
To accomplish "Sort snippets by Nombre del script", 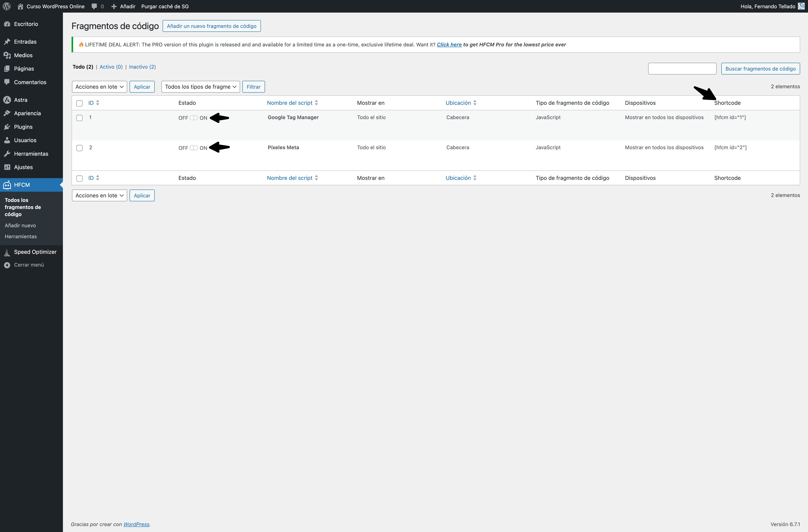I will 289,103.
